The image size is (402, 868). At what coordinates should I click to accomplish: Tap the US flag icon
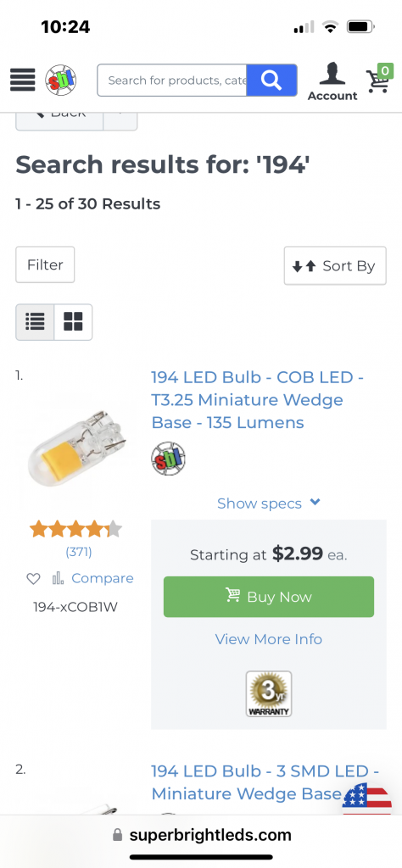click(366, 798)
